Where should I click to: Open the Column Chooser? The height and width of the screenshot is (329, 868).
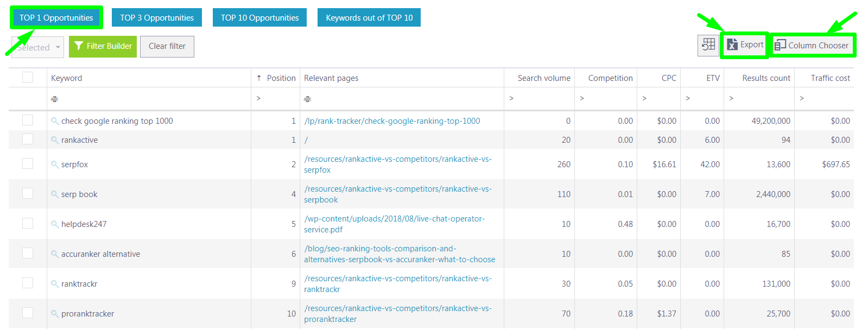coord(813,46)
